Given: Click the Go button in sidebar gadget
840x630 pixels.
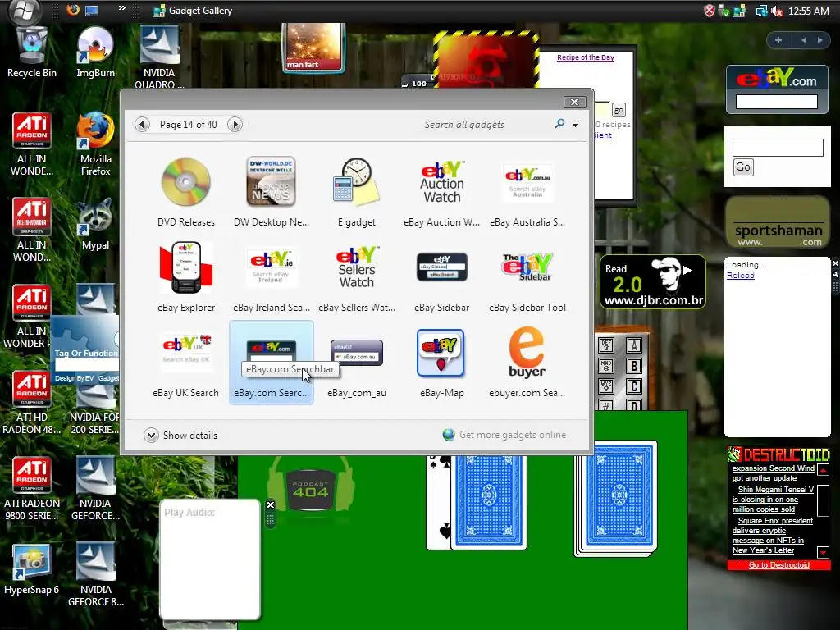Looking at the screenshot, I should click(743, 167).
